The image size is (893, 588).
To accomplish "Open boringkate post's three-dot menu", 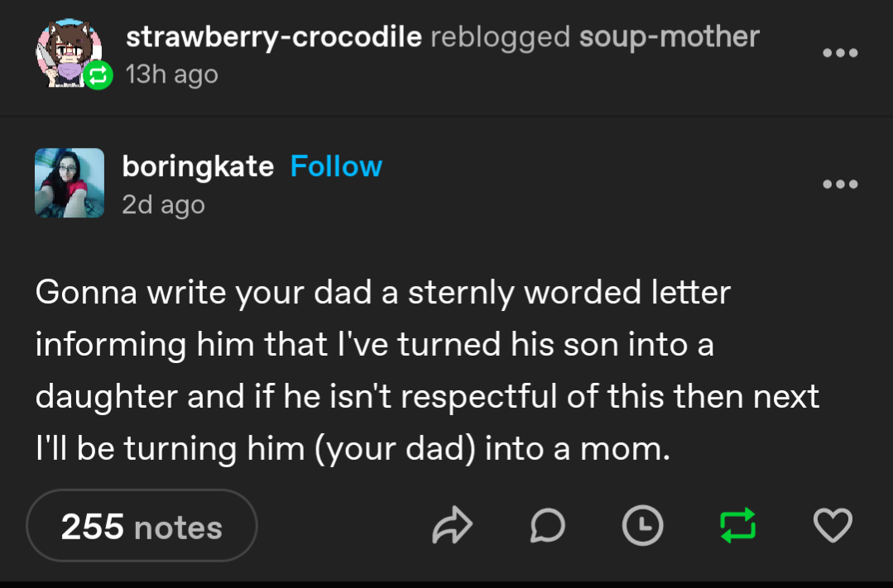I will pyautogui.click(x=840, y=184).
